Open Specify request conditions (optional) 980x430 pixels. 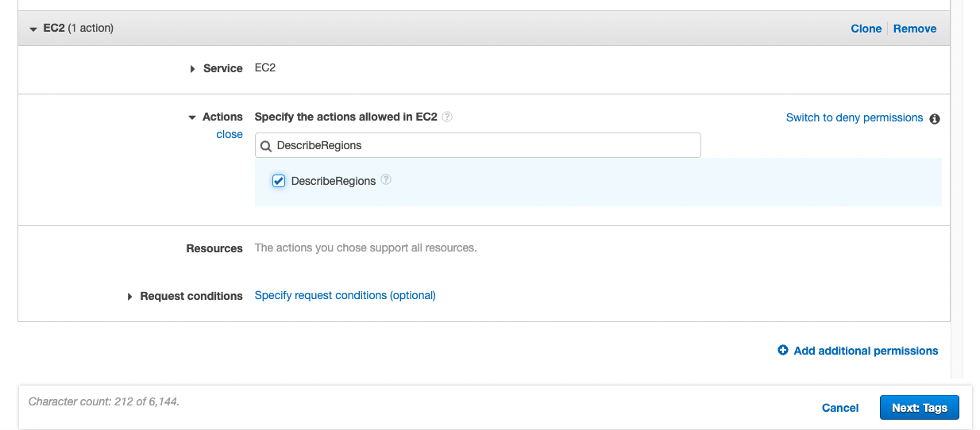345,295
